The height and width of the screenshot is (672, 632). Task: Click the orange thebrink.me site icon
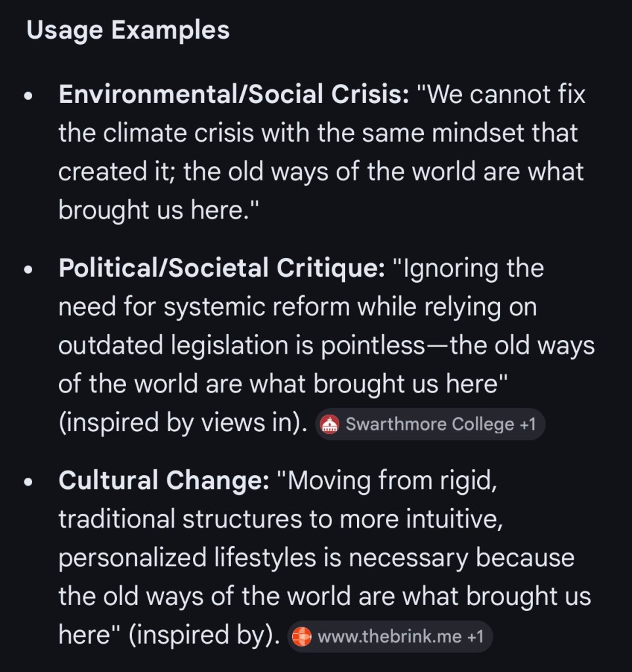point(301,637)
